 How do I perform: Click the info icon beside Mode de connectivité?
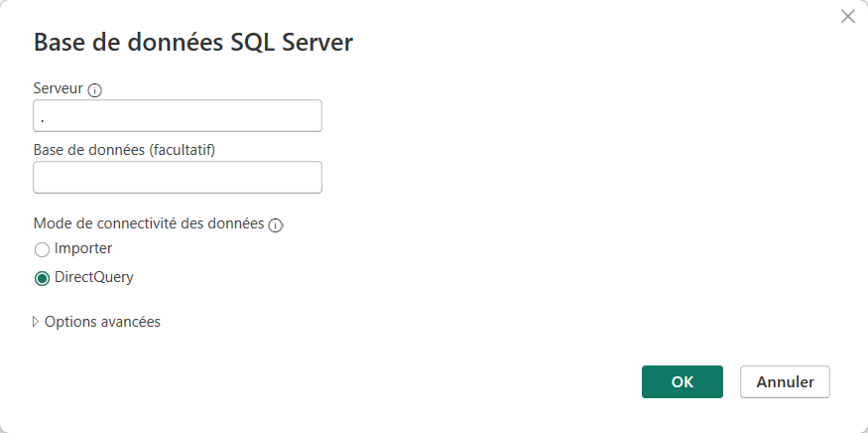click(x=275, y=225)
